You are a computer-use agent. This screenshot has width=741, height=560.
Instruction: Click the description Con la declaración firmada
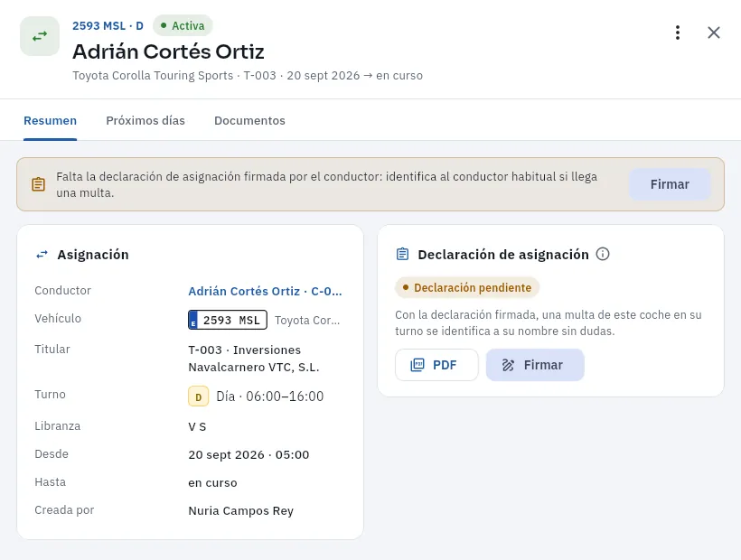tap(549, 323)
